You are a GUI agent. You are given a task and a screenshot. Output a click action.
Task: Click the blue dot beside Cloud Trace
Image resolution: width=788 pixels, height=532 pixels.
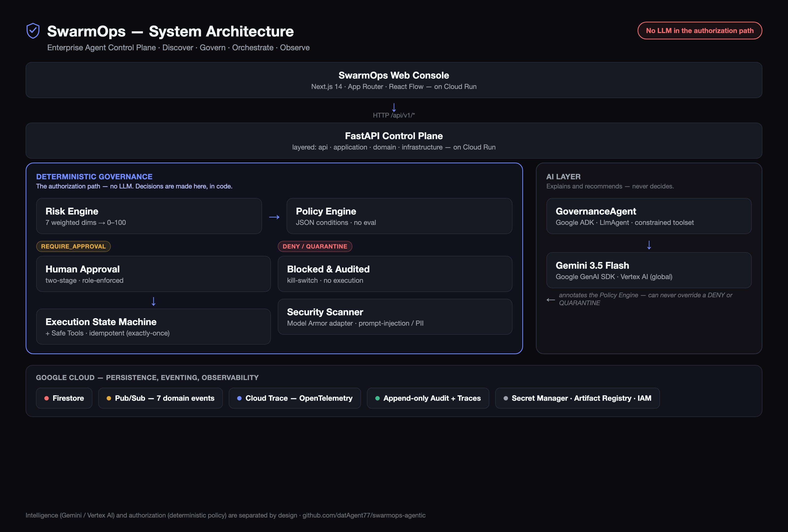click(x=239, y=399)
